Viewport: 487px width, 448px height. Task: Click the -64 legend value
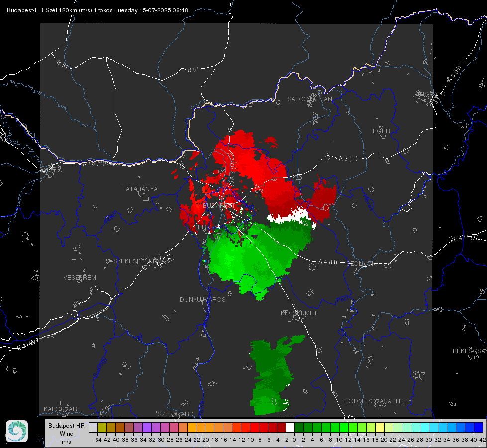point(97,440)
